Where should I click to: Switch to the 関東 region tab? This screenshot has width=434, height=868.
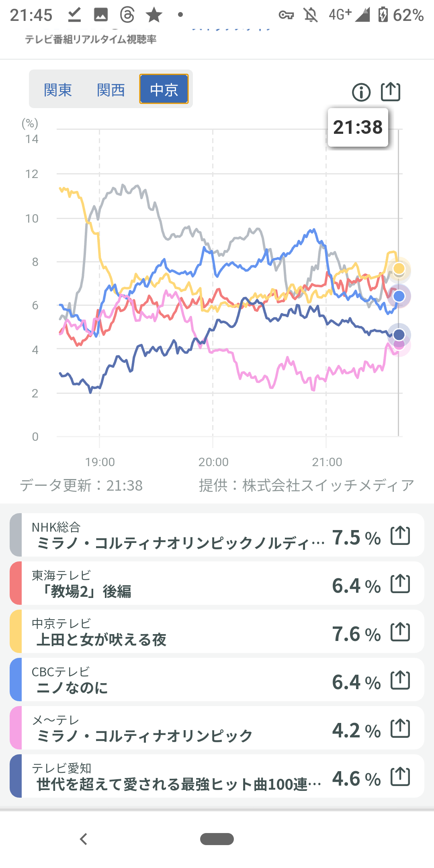click(58, 90)
